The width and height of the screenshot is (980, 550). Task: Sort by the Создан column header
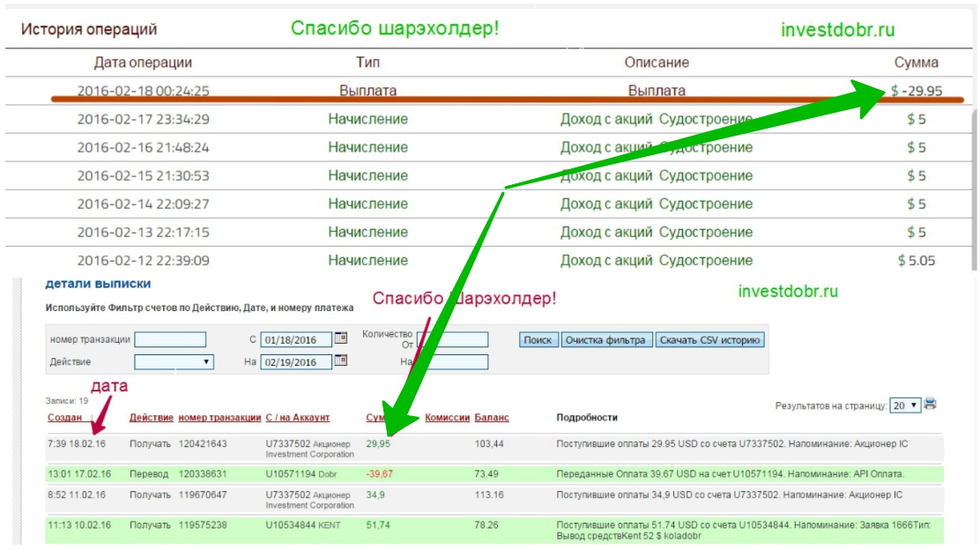pos(64,418)
